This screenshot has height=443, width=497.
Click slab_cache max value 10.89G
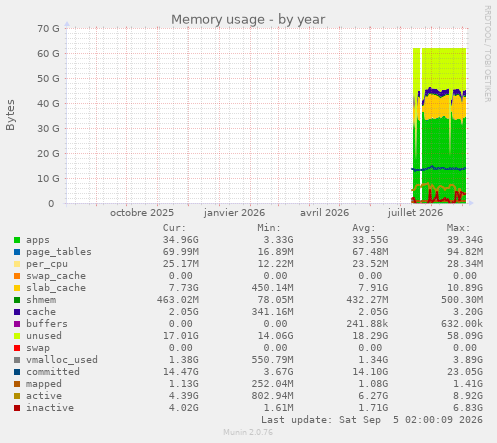click(x=465, y=288)
